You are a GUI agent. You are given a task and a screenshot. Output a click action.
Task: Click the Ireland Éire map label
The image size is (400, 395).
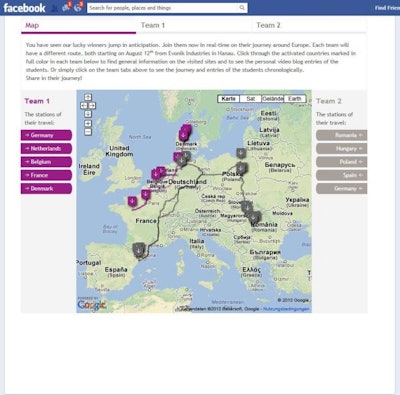click(x=89, y=169)
